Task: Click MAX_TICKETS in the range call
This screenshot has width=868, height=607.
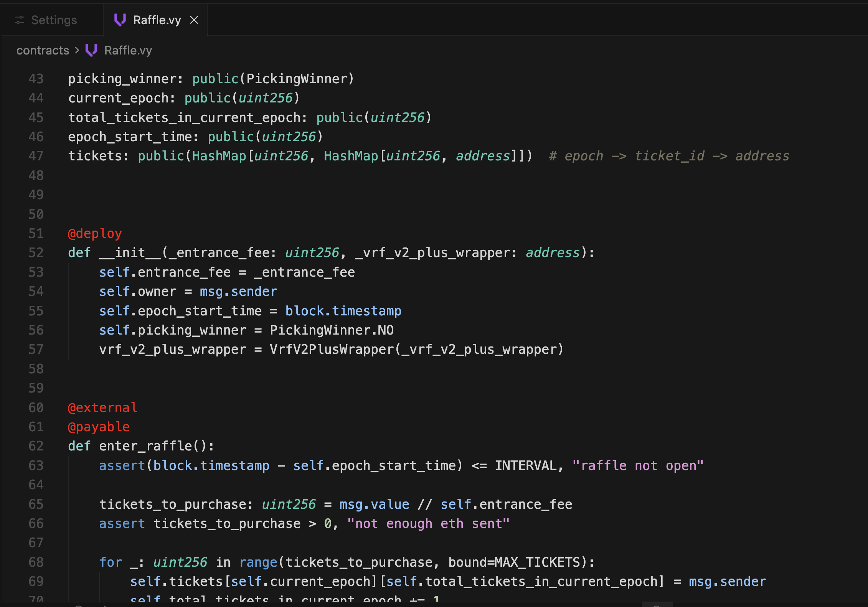Action: (537, 562)
